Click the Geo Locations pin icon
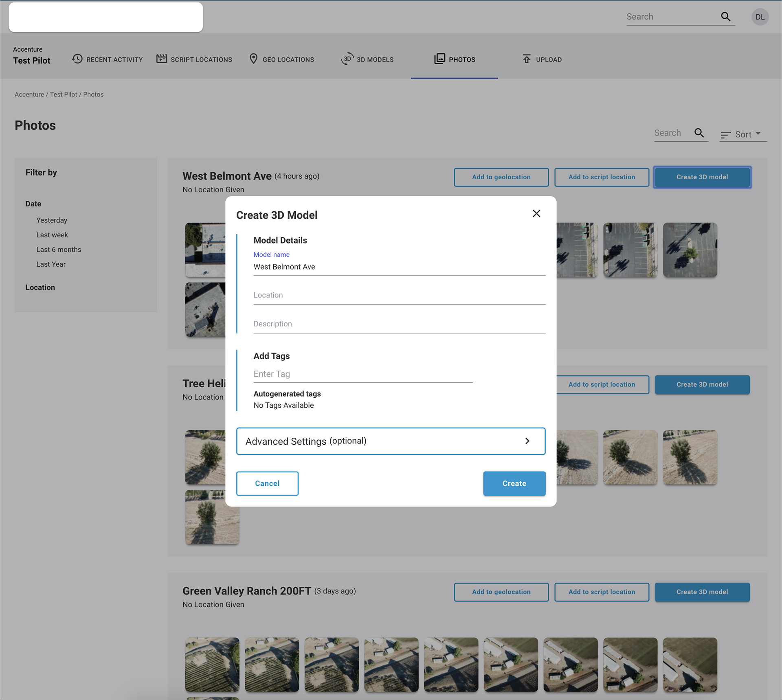 coord(253,59)
